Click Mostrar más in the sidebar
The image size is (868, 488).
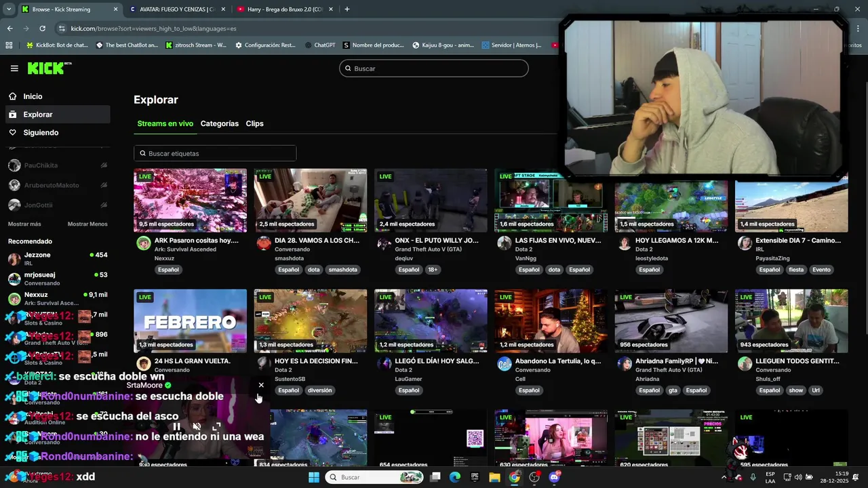pyautogui.click(x=24, y=224)
